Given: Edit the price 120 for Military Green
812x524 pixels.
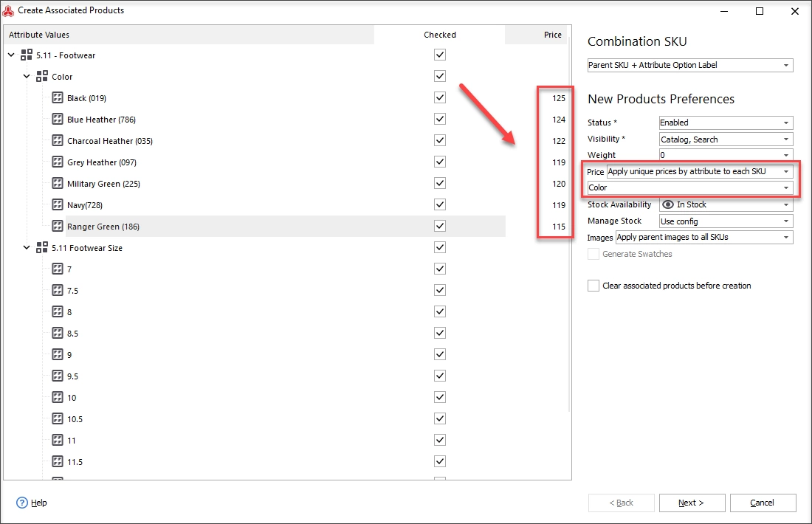Looking at the screenshot, I should click(559, 184).
